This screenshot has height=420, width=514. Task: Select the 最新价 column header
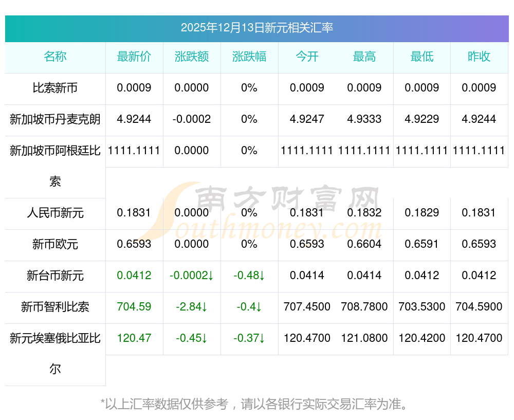coord(134,57)
